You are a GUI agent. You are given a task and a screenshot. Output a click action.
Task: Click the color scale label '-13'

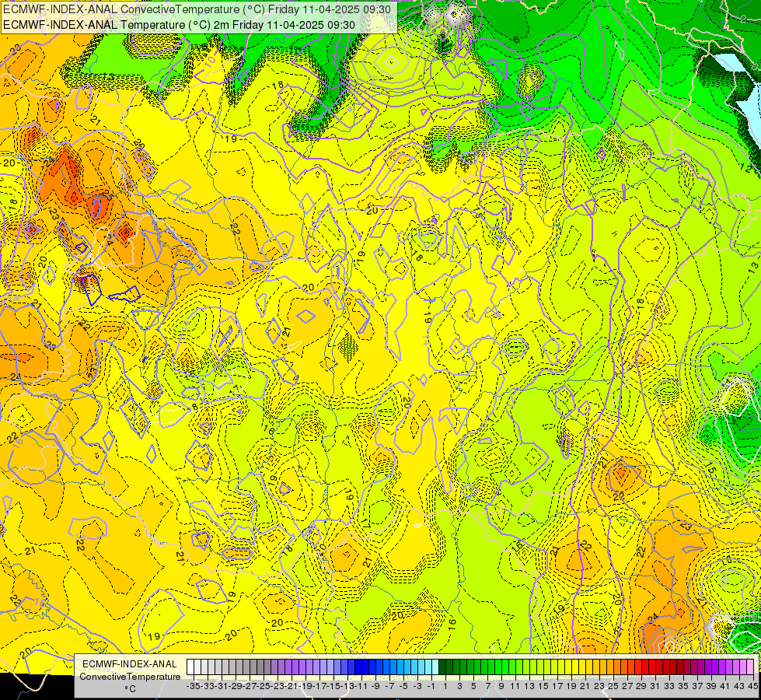tap(347, 687)
